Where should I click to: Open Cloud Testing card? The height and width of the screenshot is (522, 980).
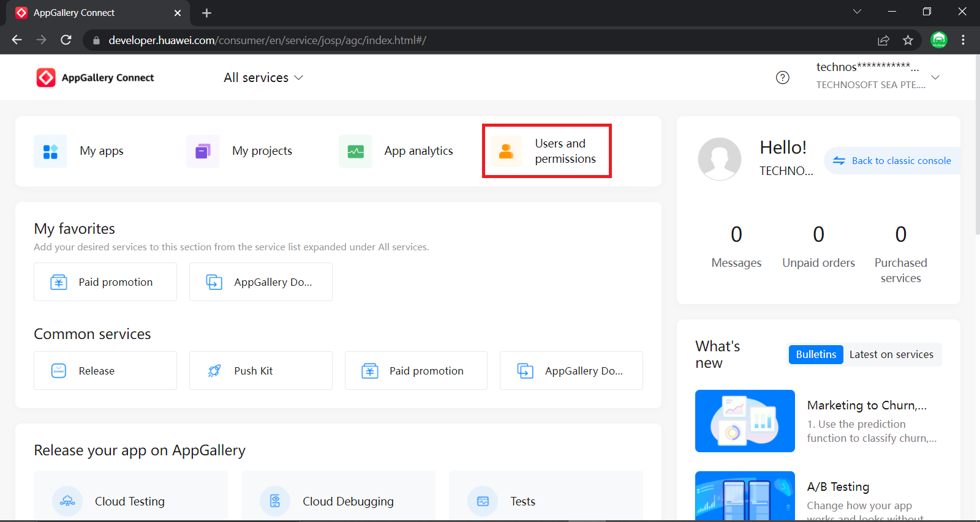tap(130, 496)
